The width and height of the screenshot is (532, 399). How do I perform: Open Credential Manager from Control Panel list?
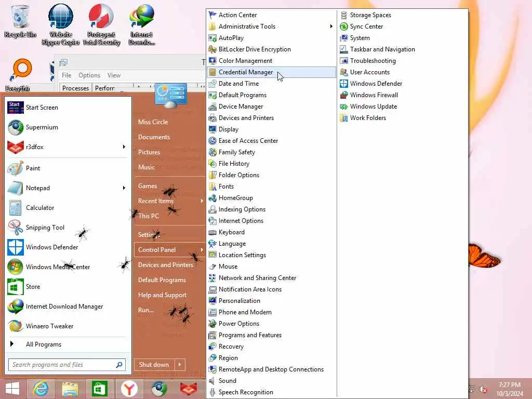(271, 72)
